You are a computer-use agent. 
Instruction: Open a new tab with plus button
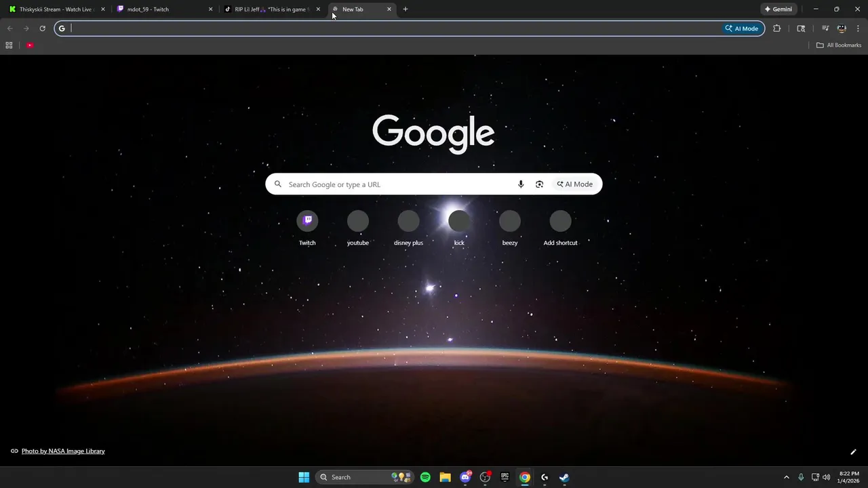tap(406, 9)
